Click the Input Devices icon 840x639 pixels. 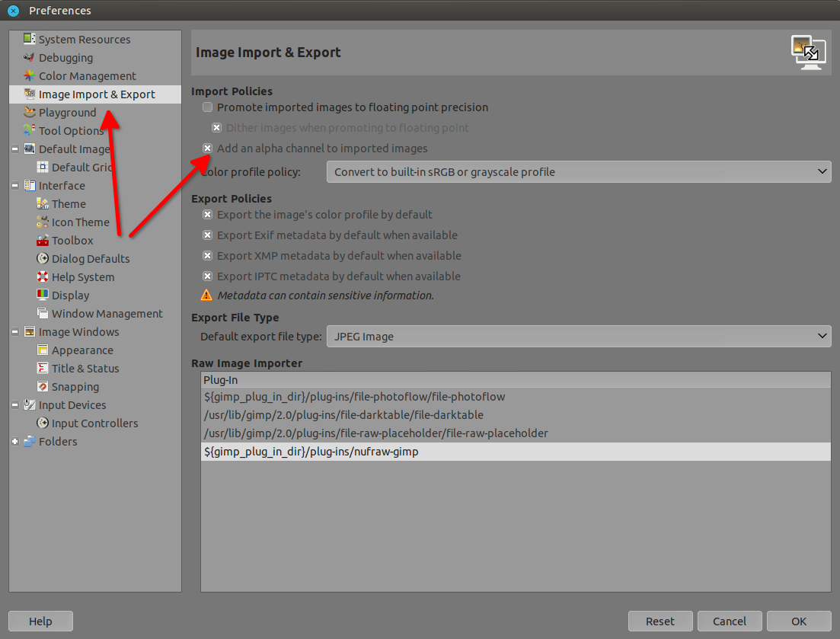pos(30,404)
